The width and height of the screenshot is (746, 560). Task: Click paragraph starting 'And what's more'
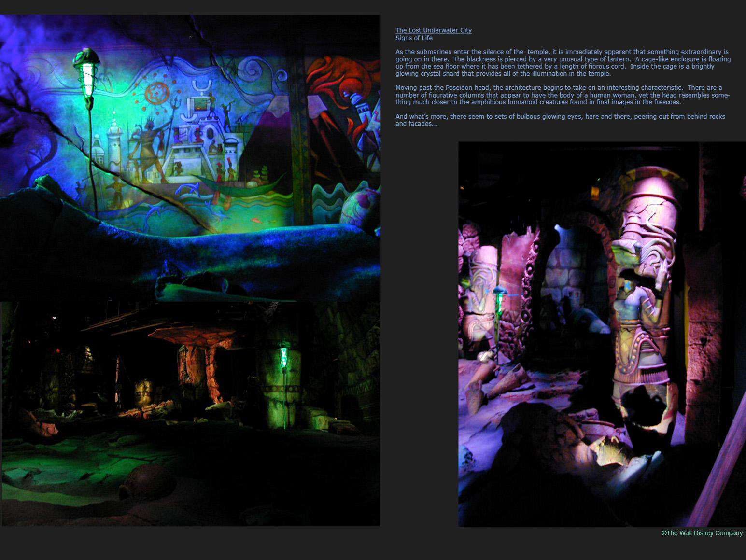pos(560,120)
